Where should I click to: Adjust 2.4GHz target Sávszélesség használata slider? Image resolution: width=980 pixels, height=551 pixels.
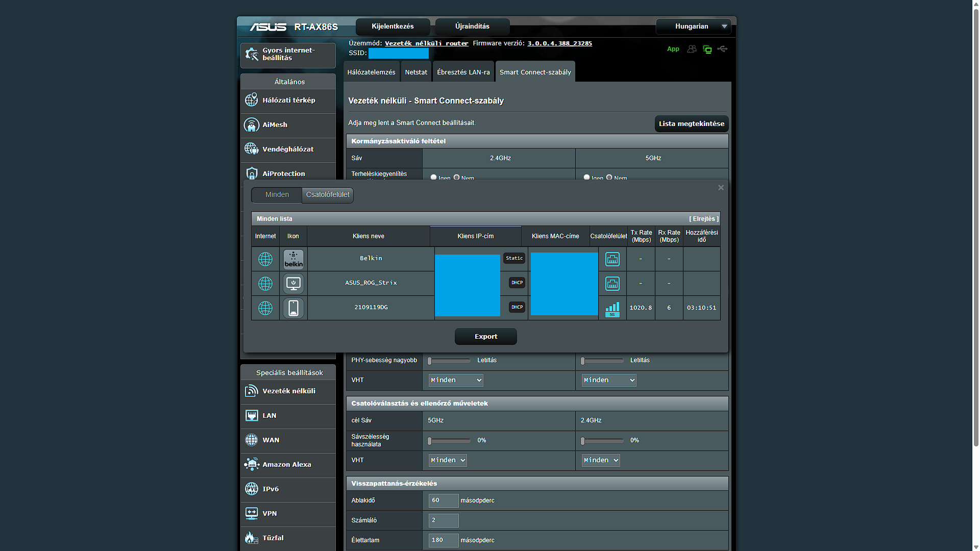click(x=602, y=441)
